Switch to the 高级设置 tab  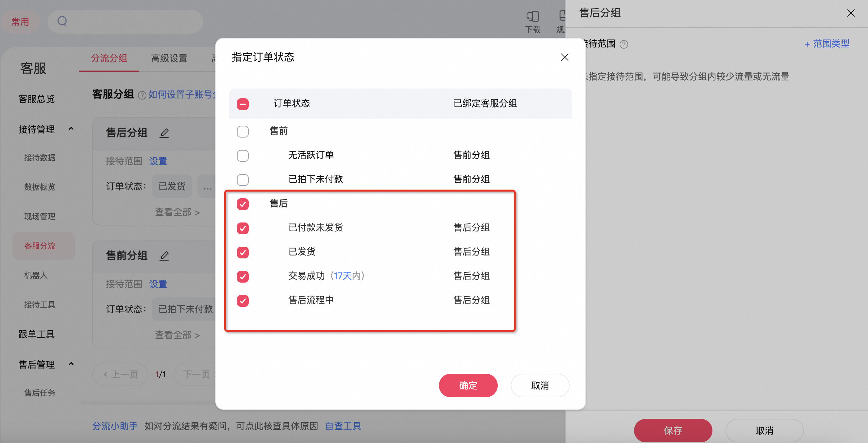169,58
